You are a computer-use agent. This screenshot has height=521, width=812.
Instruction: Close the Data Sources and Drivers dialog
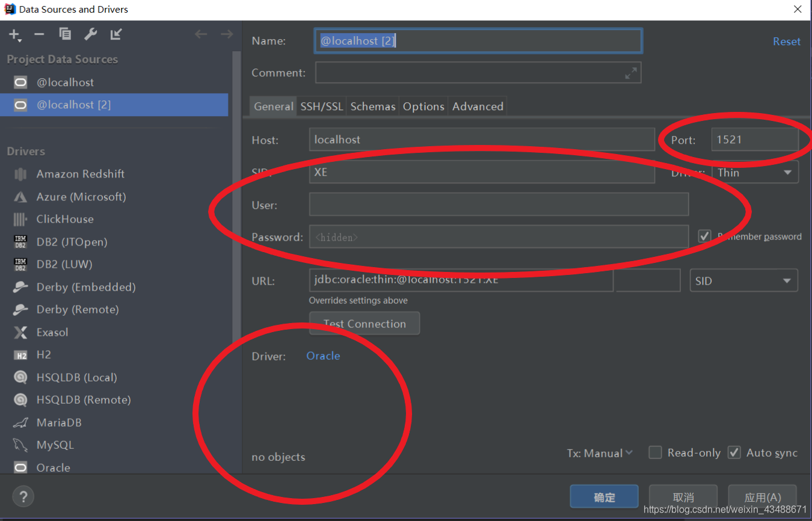click(x=798, y=9)
